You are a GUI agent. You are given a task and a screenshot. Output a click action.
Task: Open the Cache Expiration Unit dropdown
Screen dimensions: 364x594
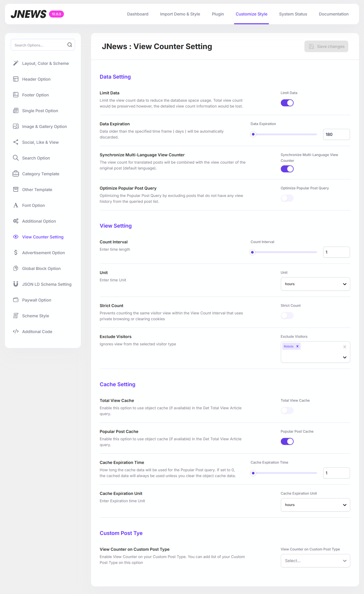coord(315,505)
